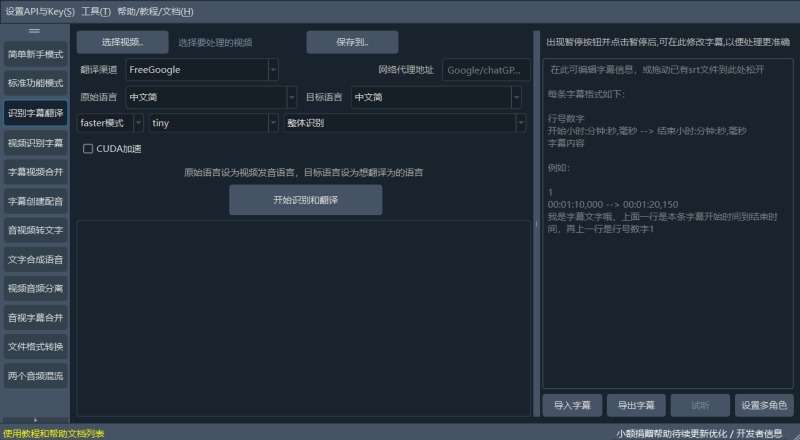Image resolution: width=800 pixels, height=440 pixels.
Task: Click the 网络代理地址 label
Action: click(406, 70)
